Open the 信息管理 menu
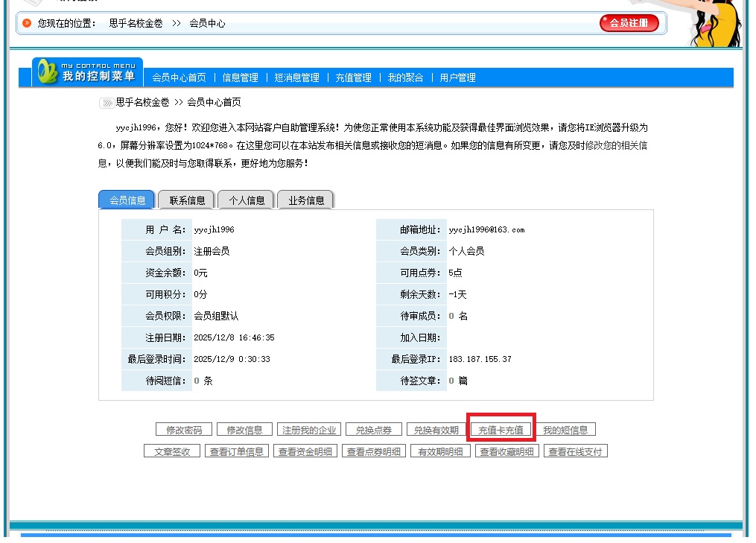Image resolution: width=756 pixels, height=543 pixels. click(x=240, y=77)
